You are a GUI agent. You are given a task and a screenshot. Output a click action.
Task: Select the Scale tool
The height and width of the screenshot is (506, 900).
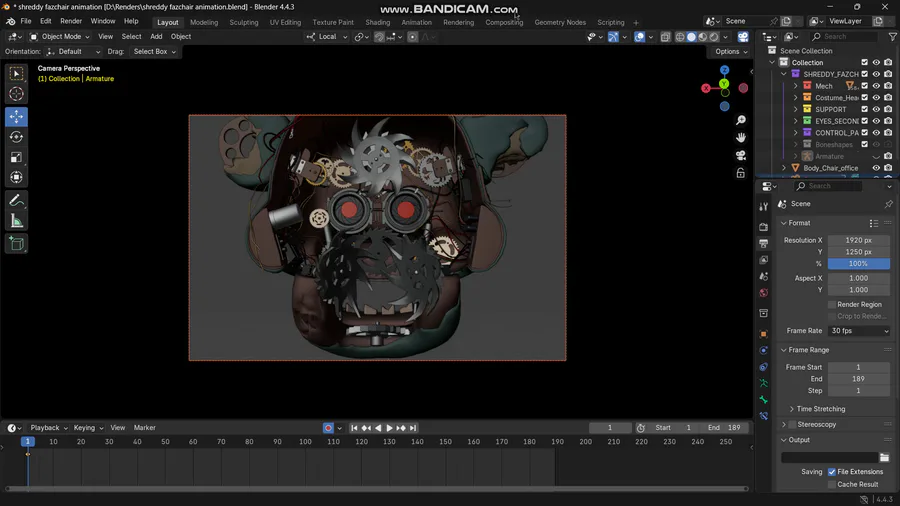click(x=16, y=157)
